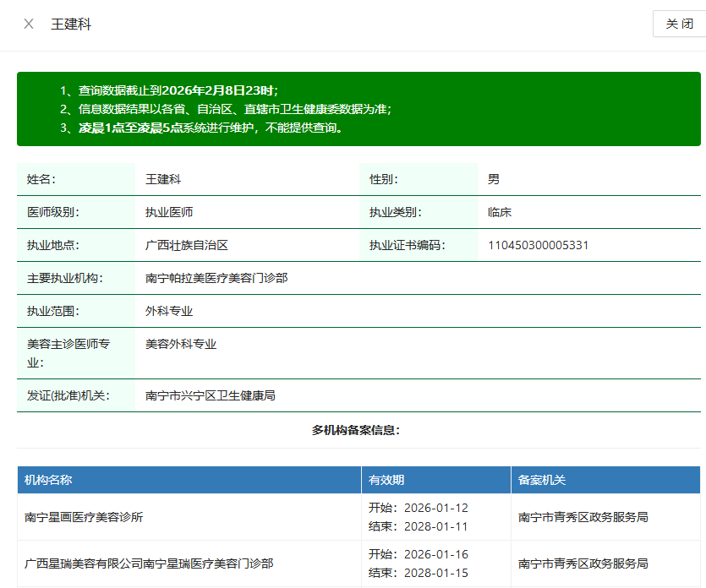Click the 执业地点 value 广西壮族自治区
Screen dimensions: 706x588
point(187,245)
